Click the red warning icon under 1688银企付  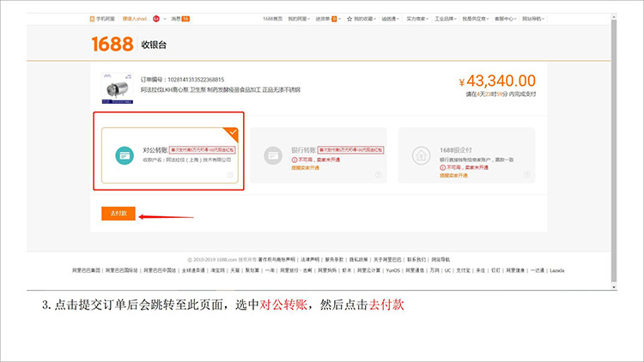point(442,167)
